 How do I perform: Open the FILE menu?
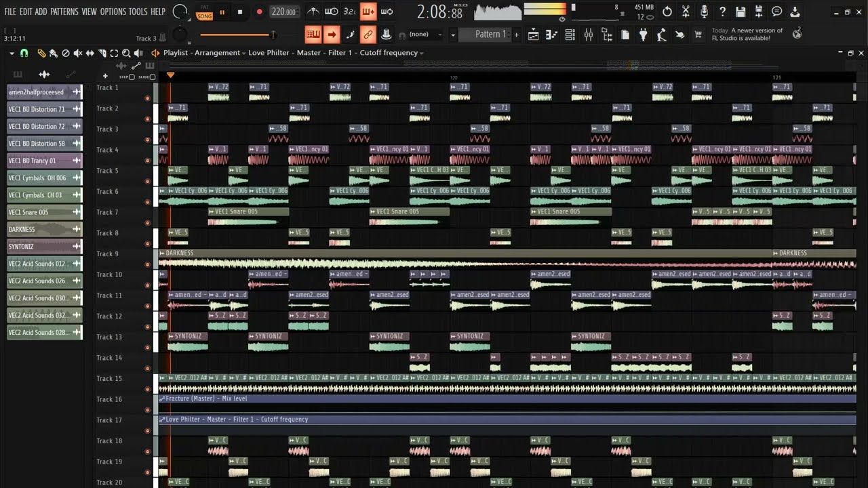10,12
